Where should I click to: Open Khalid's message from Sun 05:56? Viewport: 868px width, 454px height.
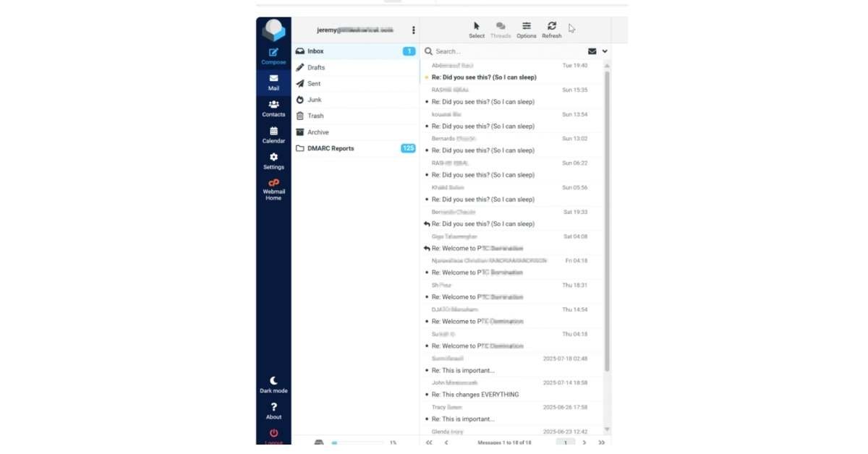(x=510, y=194)
